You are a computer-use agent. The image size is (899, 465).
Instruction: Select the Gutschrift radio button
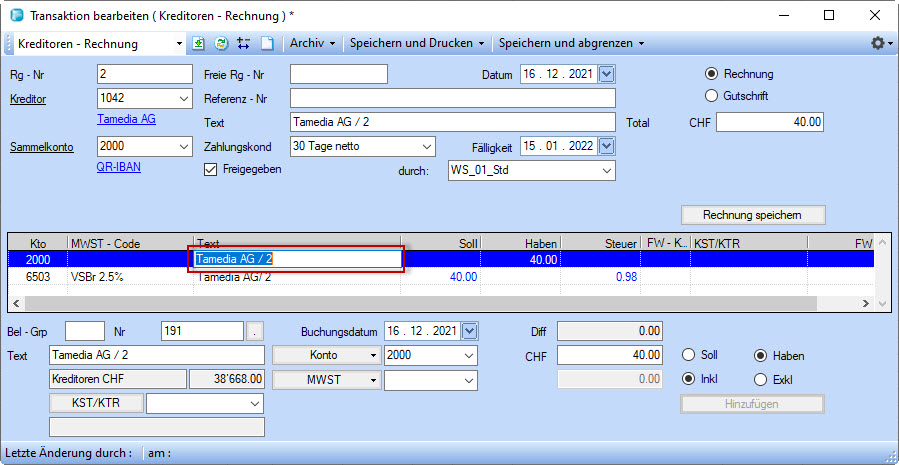click(712, 96)
